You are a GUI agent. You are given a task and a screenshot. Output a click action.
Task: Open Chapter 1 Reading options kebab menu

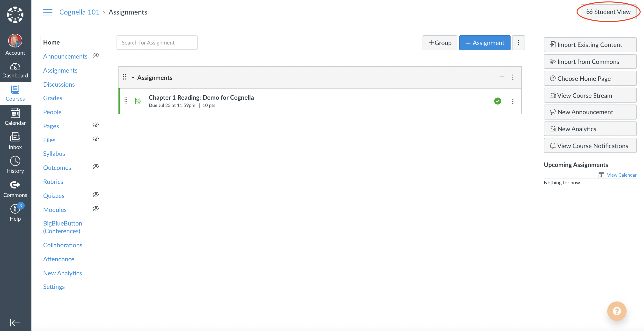[x=512, y=101]
